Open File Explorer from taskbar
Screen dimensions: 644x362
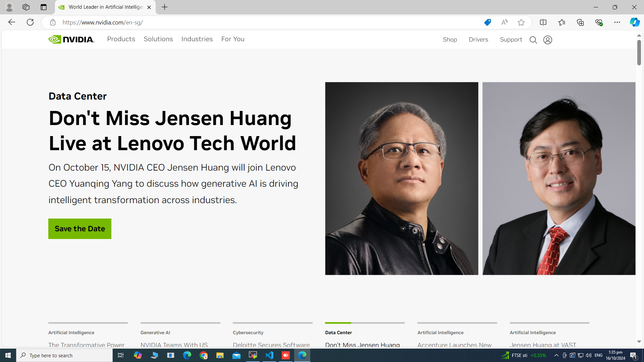point(220,355)
